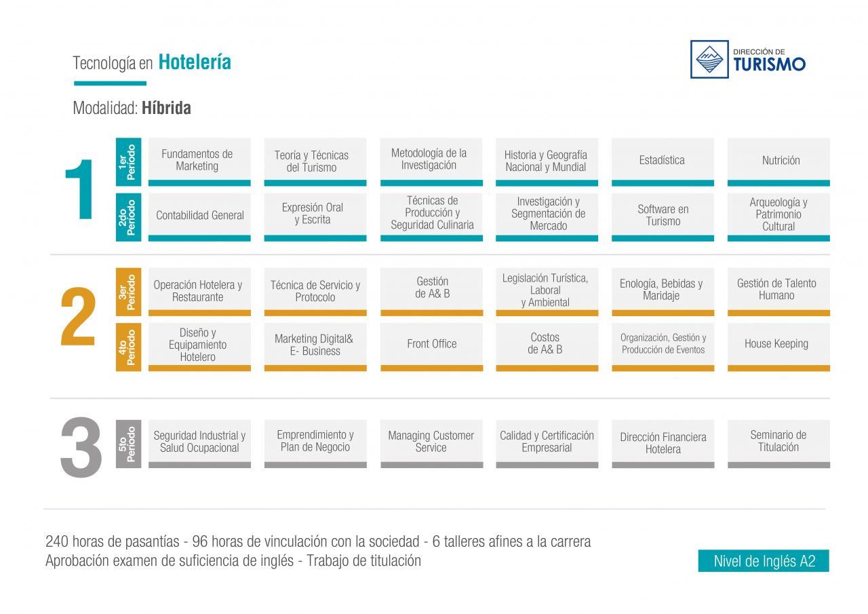
Task: Click the Front Office course box
Action: 431,345
